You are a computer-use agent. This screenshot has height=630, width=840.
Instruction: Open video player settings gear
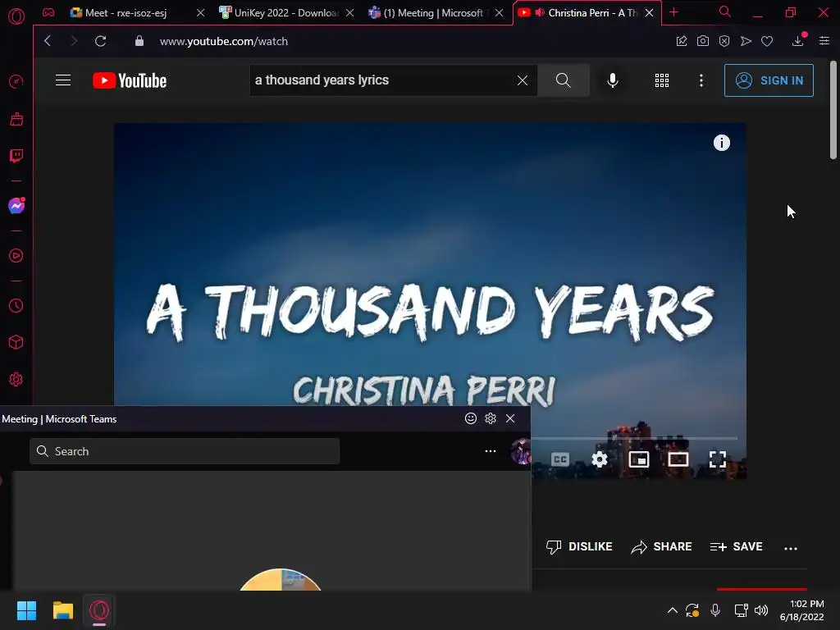[600, 459]
